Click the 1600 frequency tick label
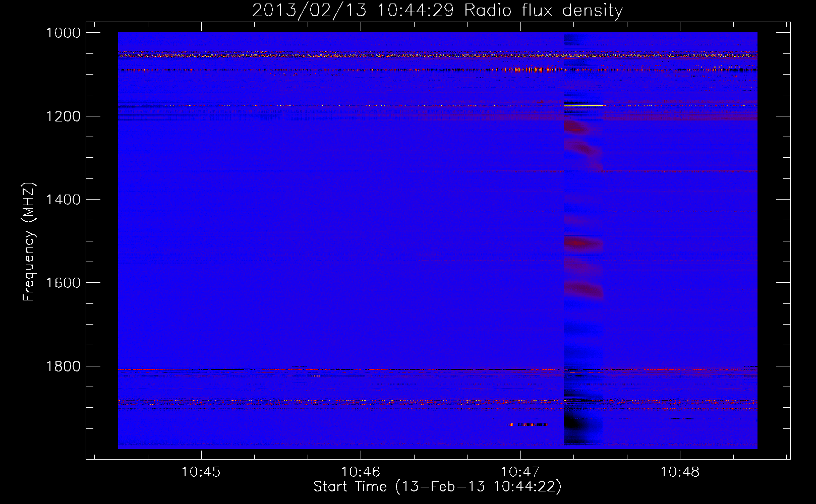 pyautogui.click(x=63, y=283)
